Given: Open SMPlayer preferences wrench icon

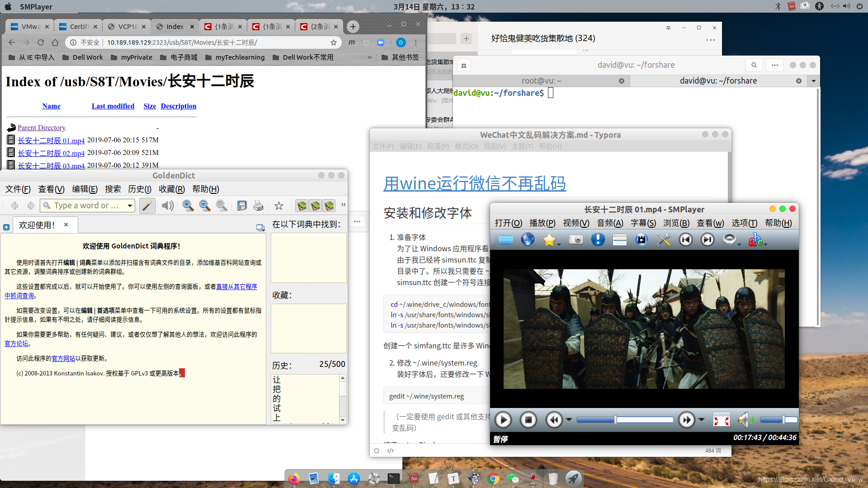Looking at the screenshot, I should tap(663, 239).
